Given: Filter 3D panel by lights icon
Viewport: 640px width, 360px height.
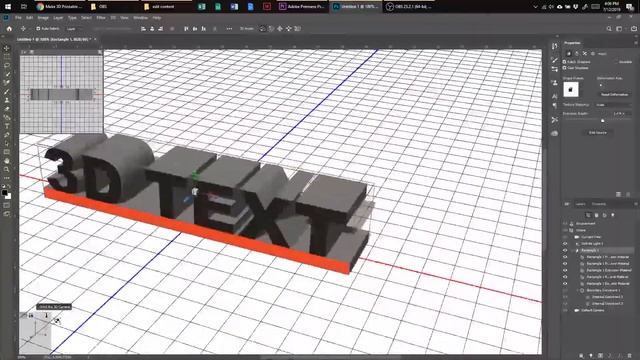Looking at the screenshot, I should (x=613, y=215).
